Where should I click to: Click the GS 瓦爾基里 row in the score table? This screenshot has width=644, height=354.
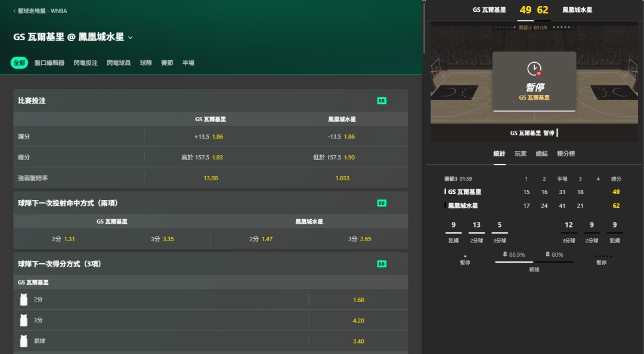532,192
